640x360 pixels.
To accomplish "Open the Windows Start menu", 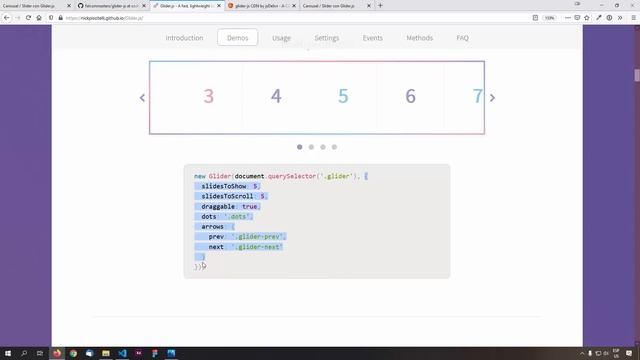I will point(7,353).
